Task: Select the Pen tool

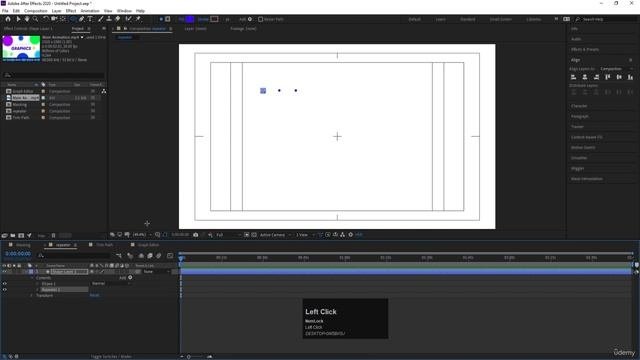Action: [81, 19]
